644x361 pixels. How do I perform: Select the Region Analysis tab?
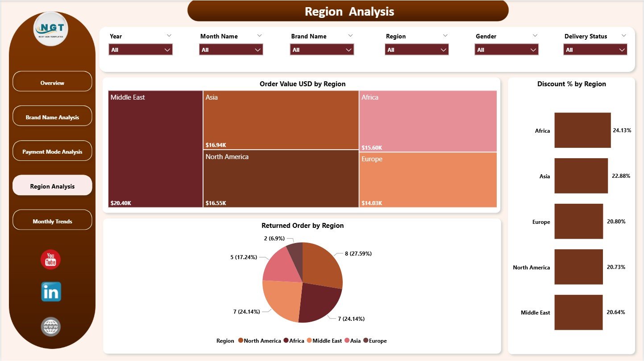pyautogui.click(x=52, y=185)
